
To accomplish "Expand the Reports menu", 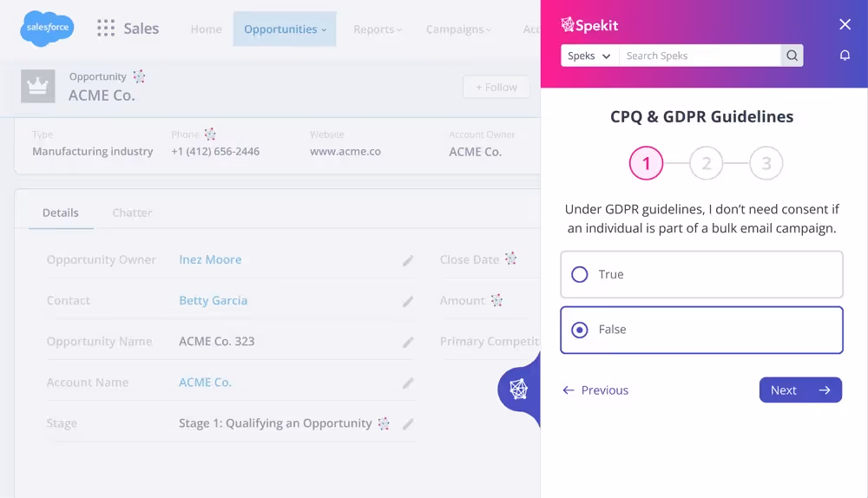I will 378,29.
